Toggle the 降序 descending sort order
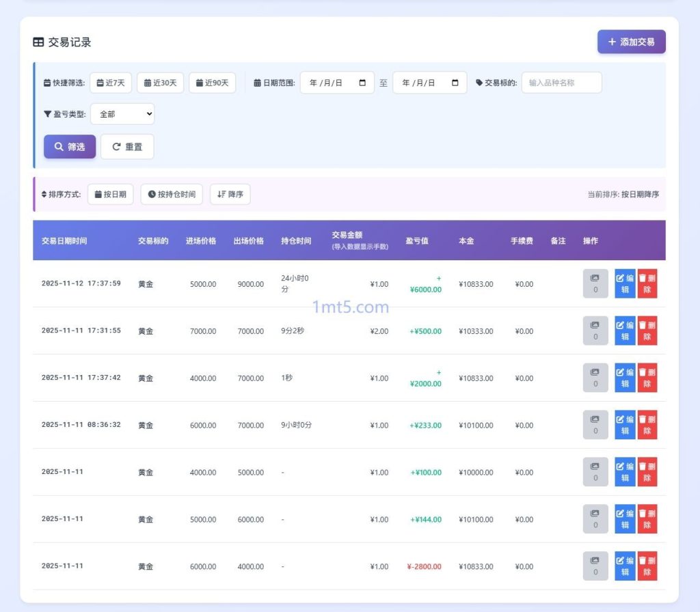The image size is (700, 612). 230,193
